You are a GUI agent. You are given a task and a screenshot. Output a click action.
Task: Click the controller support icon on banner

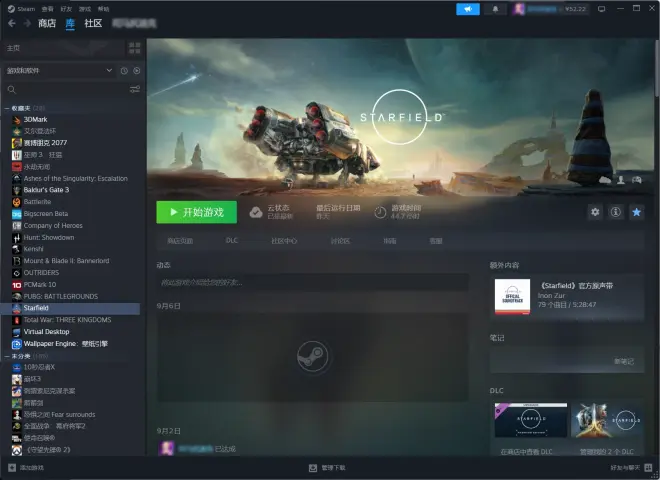pos(636,180)
